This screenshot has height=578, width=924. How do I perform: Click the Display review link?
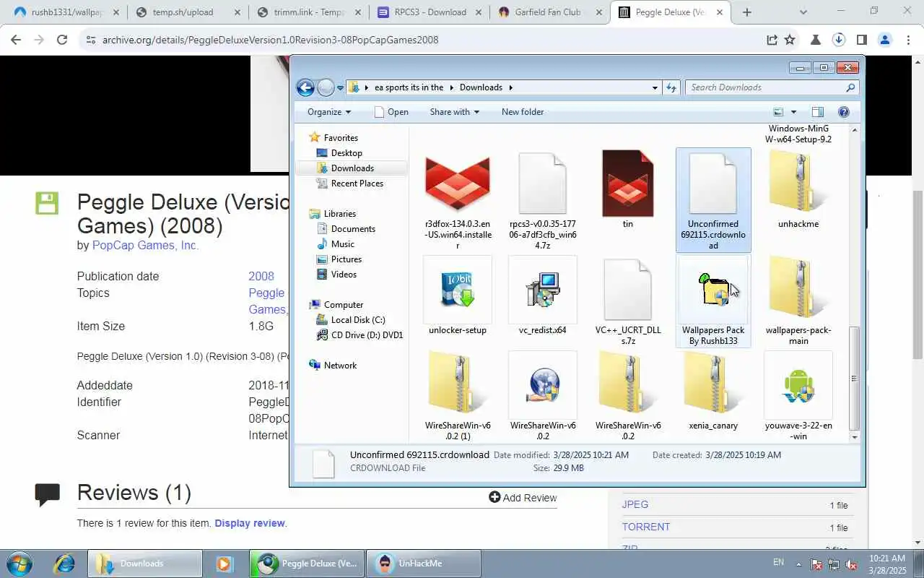pyautogui.click(x=250, y=523)
